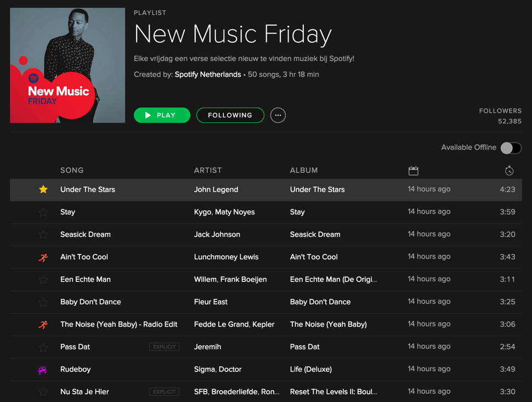Click the EXPLICIT badge on Pass Dat
The width and height of the screenshot is (532, 402).
click(x=164, y=347)
